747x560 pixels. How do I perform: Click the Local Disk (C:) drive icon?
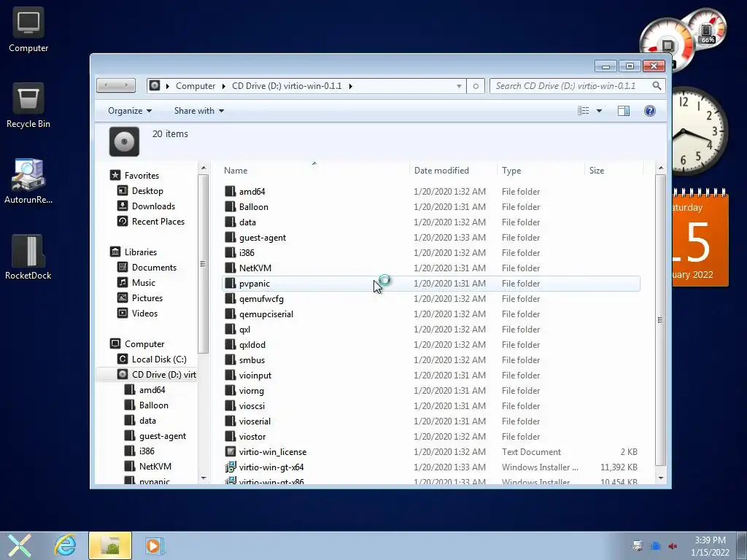(x=123, y=359)
